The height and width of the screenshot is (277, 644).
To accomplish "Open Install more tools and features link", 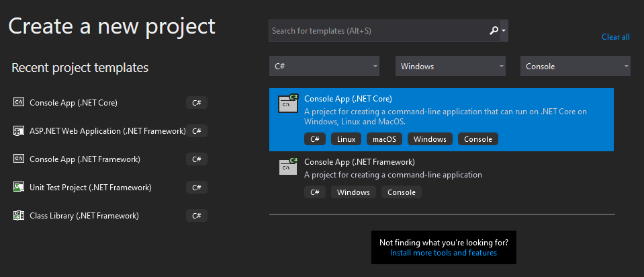I will pyautogui.click(x=443, y=253).
